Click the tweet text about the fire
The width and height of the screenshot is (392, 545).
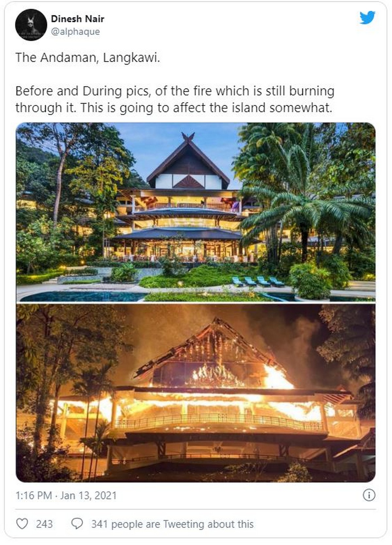click(x=175, y=99)
